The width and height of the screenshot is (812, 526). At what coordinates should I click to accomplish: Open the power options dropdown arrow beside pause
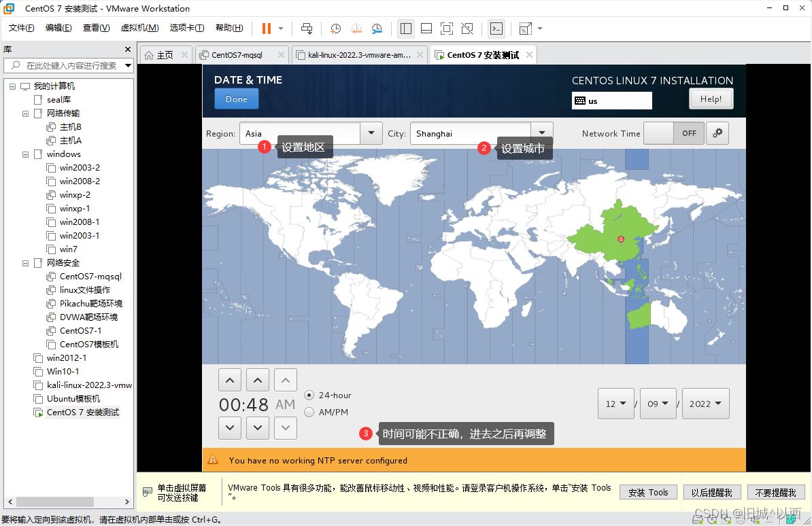[x=281, y=29]
